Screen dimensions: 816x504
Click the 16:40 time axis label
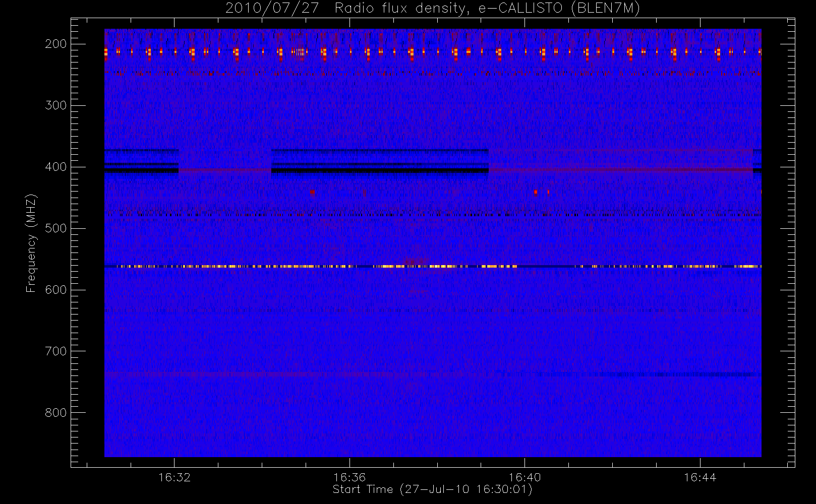(524, 477)
